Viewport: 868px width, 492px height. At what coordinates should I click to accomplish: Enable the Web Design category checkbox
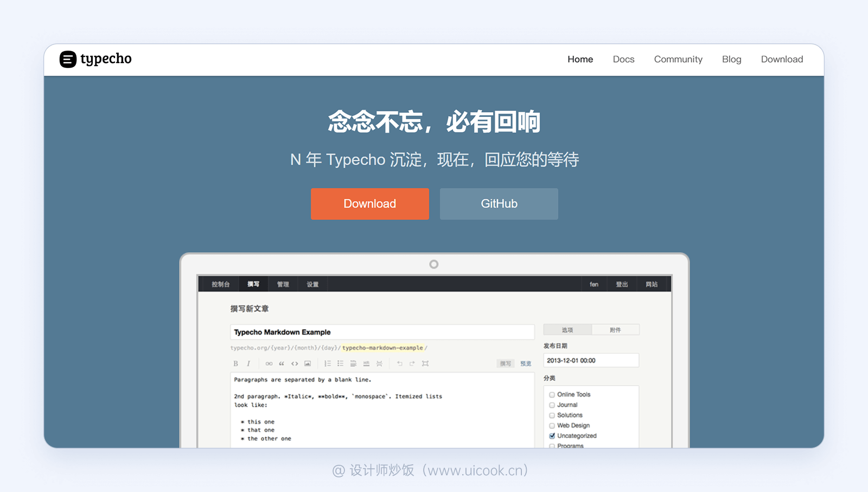pyautogui.click(x=552, y=425)
